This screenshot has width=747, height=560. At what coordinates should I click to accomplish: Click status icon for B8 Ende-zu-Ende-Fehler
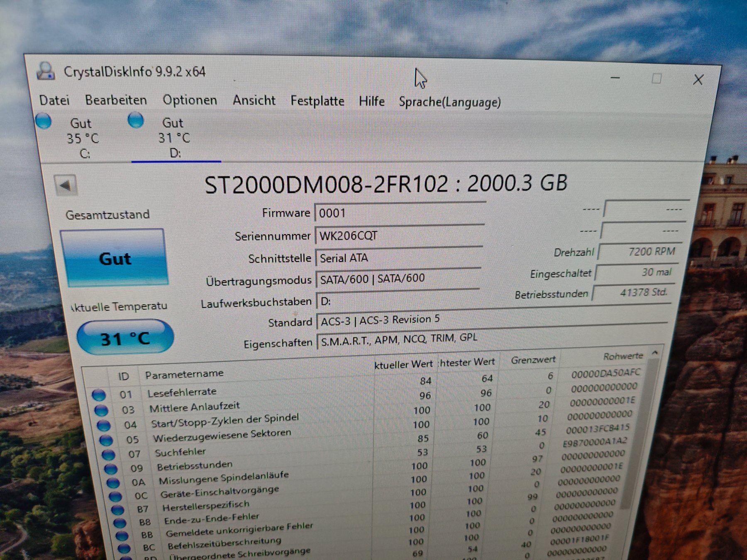click(x=120, y=523)
